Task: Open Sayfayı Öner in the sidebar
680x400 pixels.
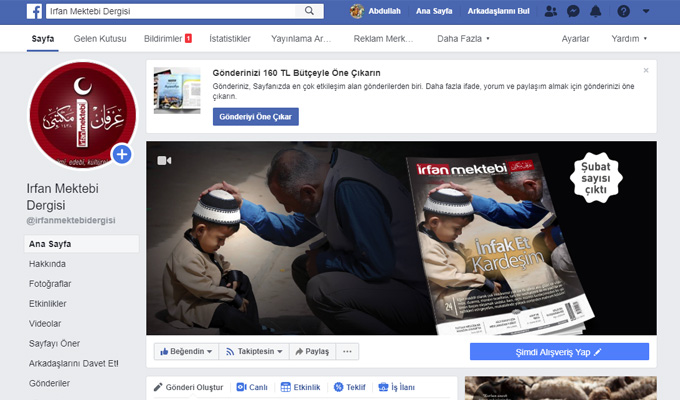Action: tap(54, 344)
